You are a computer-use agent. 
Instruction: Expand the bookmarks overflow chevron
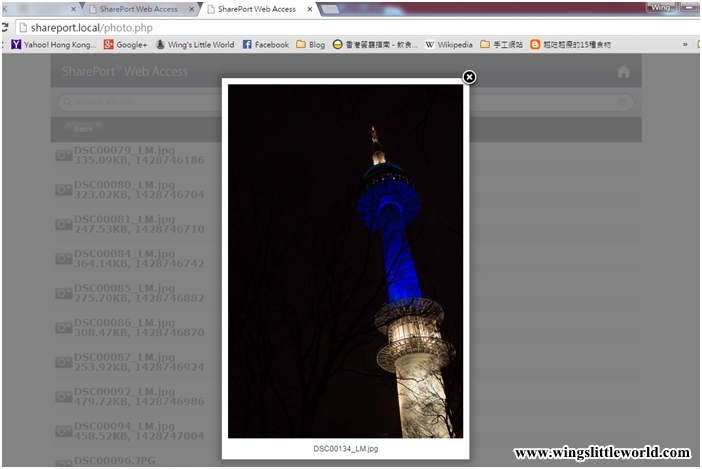pos(685,45)
